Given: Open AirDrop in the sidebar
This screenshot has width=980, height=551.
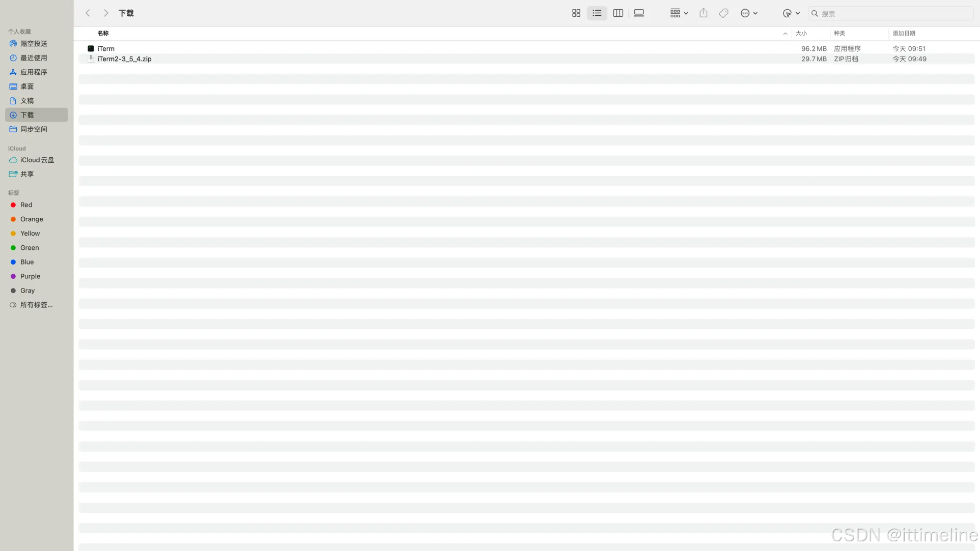Looking at the screenshot, I should pos(34,44).
